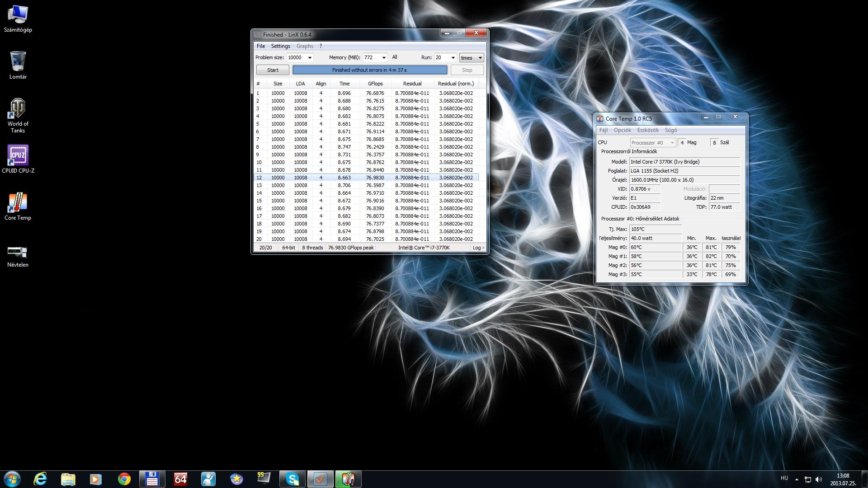Viewport: 868px width, 488px height.
Task: Open Settings menu in LinX
Action: tap(280, 46)
